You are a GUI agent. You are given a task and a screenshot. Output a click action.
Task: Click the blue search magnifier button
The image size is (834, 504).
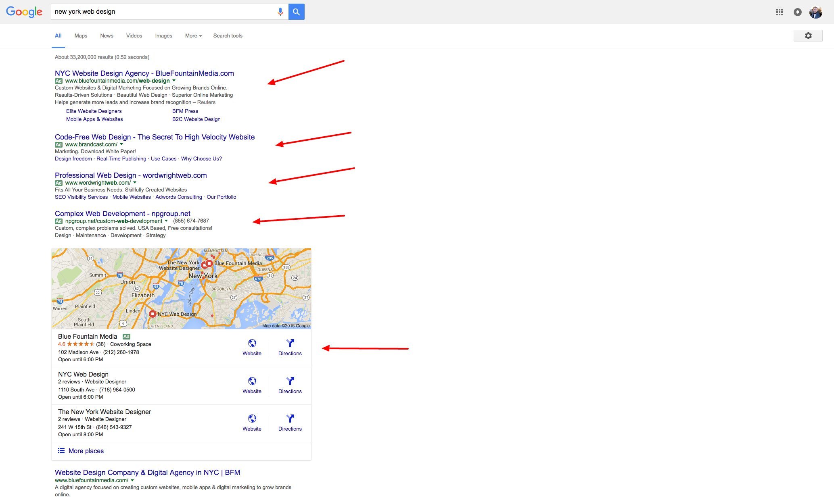click(297, 12)
